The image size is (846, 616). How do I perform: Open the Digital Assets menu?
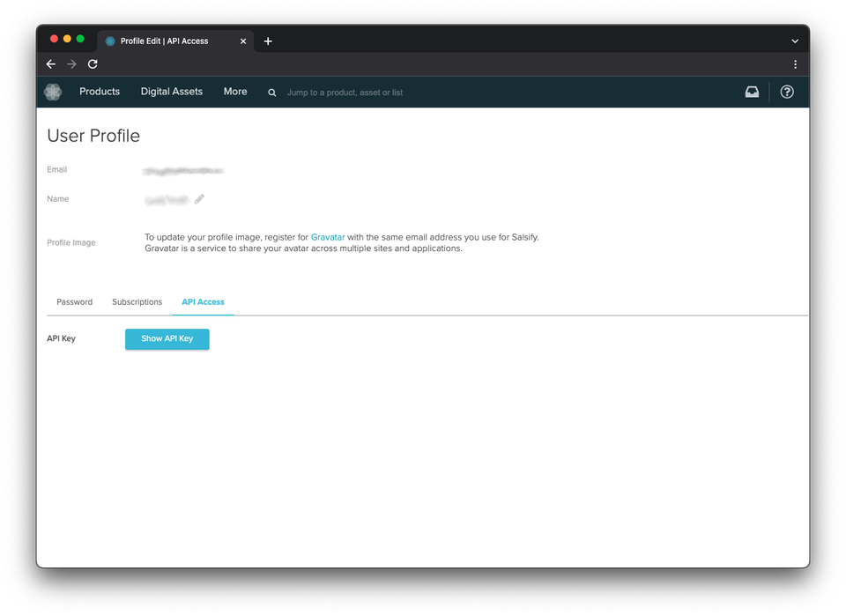click(x=172, y=92)
